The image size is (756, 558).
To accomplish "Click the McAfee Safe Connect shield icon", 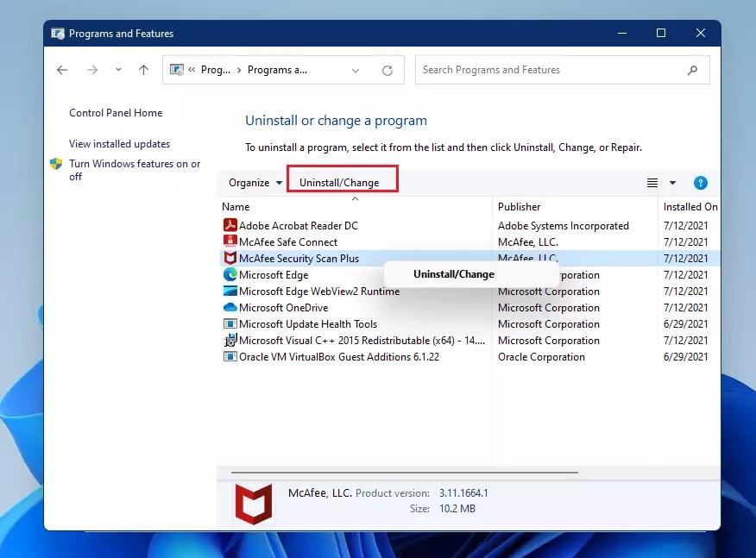I will tap(228, 241).
